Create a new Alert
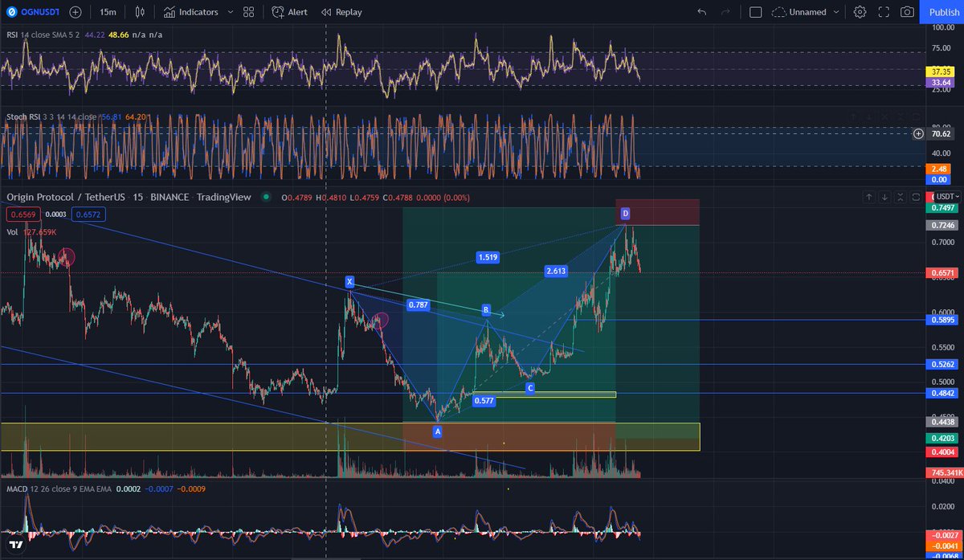 point(289,12)
